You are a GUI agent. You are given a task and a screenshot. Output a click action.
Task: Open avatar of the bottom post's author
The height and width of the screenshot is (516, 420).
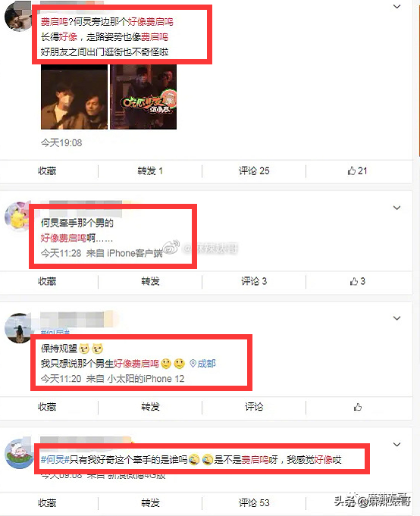tap(19, 454)
